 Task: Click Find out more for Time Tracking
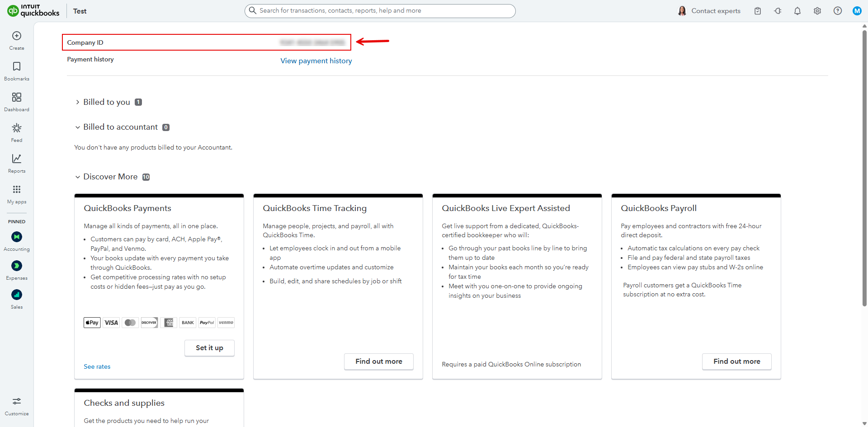click(379, 361)
